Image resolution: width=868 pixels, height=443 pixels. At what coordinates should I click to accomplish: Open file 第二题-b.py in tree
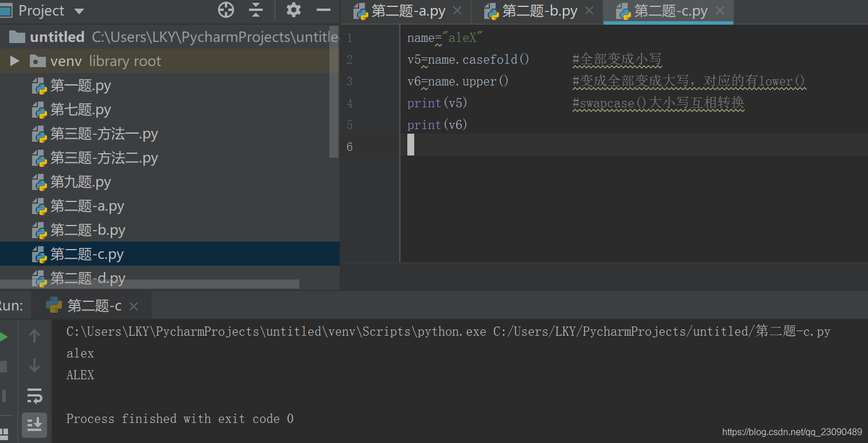[x=88, y=230]
